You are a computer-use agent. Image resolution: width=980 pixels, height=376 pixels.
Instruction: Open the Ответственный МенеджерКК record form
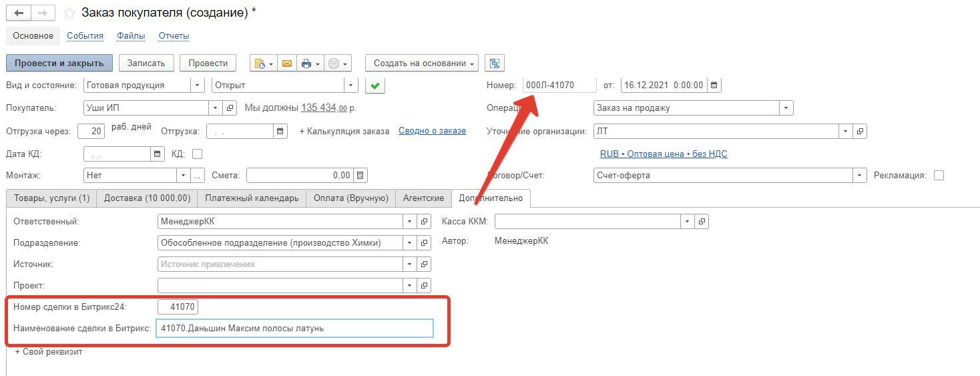424,222
